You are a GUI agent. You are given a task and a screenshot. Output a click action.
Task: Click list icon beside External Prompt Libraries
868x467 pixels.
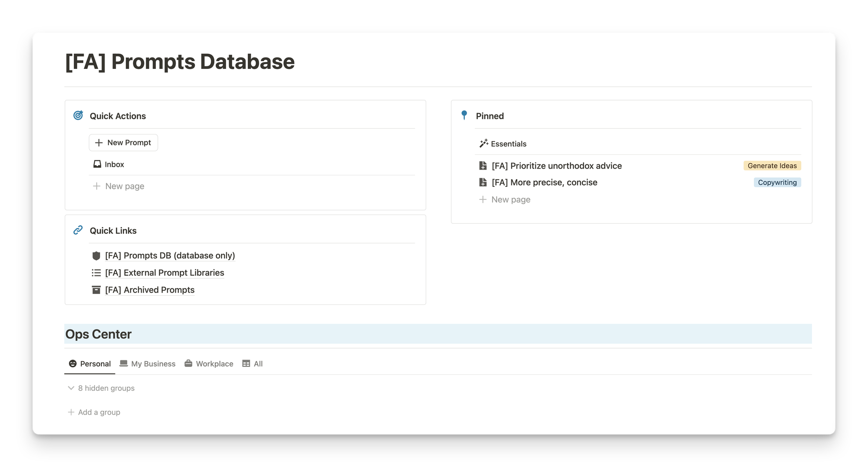click(x=96, y=273)
